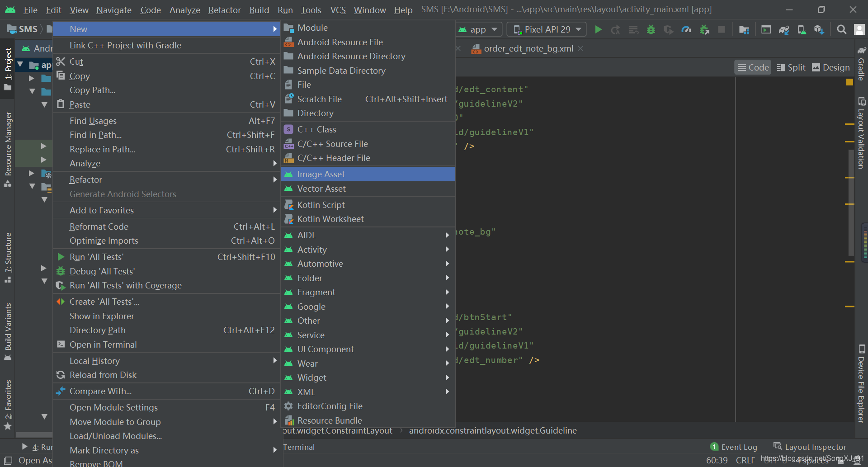Click the 60:39 cursor position indicator
Screen dimensions: 868x467
pos(717,460)
